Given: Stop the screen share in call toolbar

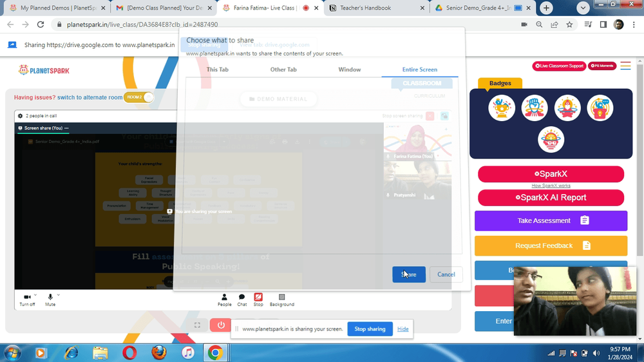Looking at the screenshot, I should 258,300.
